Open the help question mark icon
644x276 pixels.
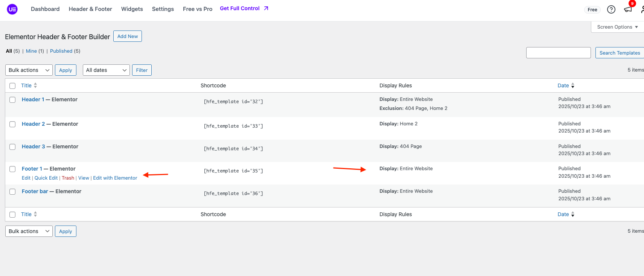pyautogui.click(x=611, y=9)
